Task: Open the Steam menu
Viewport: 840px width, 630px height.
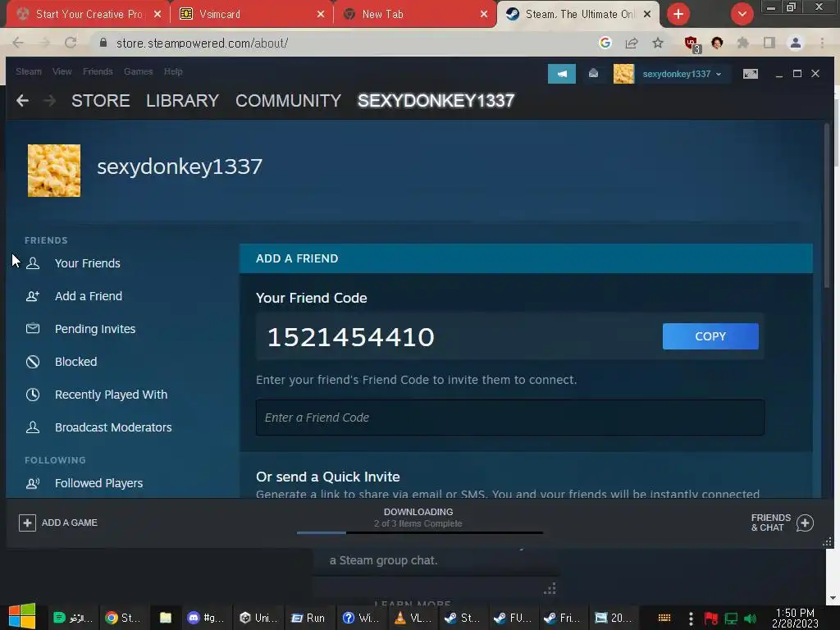Action: point(29,71)
